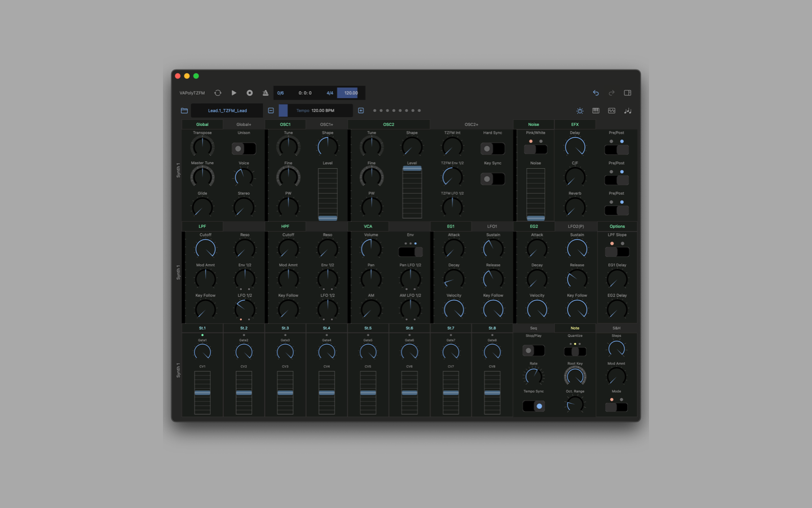Viewport: 812px width, 508px height.
Task: Click the LPF Cutoff knob
Action: [205, 249]
